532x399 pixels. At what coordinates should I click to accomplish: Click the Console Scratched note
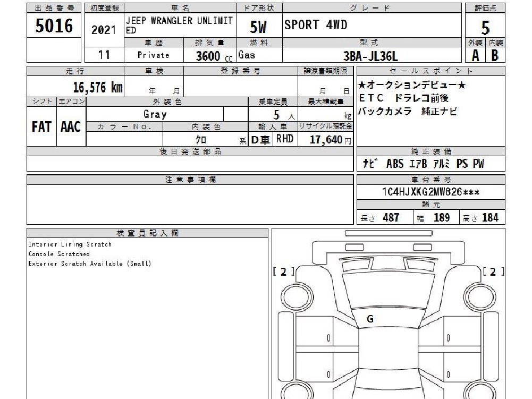click(59, 254)
